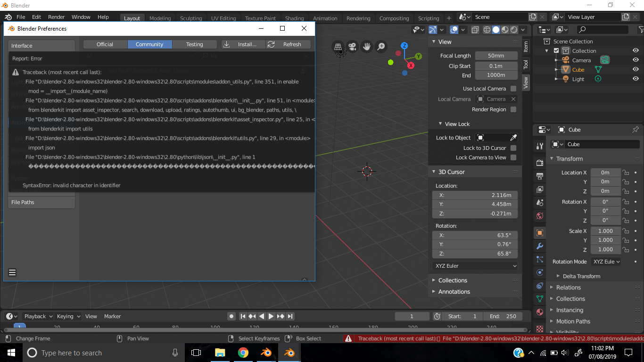Open the Material Properties sphere icon
The image size is (644, 362).
click(x=539, y=311)
